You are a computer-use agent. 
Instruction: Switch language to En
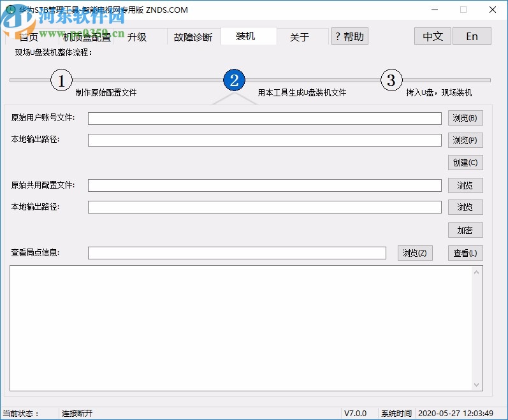472,36
